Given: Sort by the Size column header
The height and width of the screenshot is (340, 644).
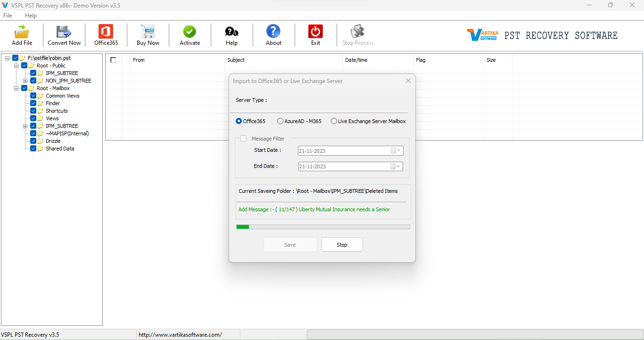Looking at the screenshot, I should coord(498,60).
